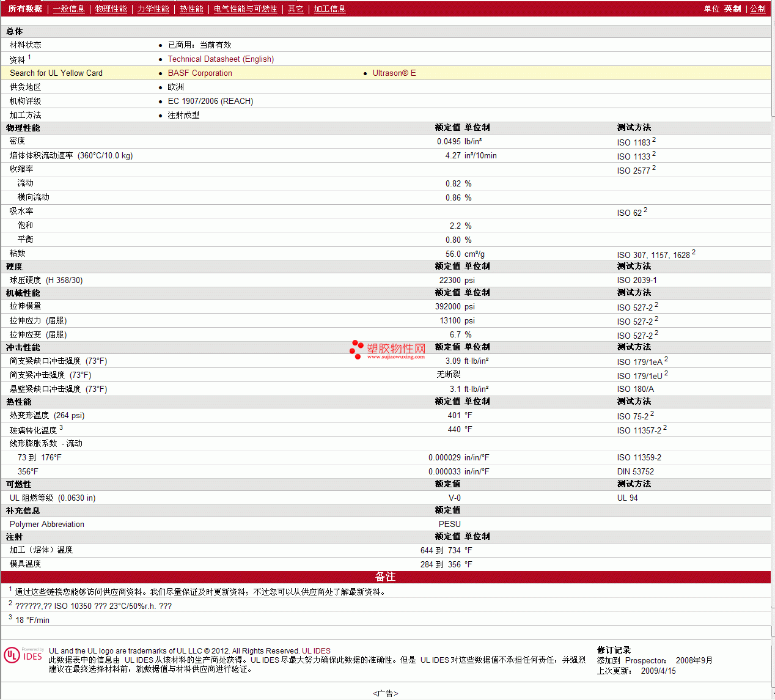Click the Charpy notched impact value 3.09
The height and width of the screenshot is (700, 775).
tap(453, 361)
